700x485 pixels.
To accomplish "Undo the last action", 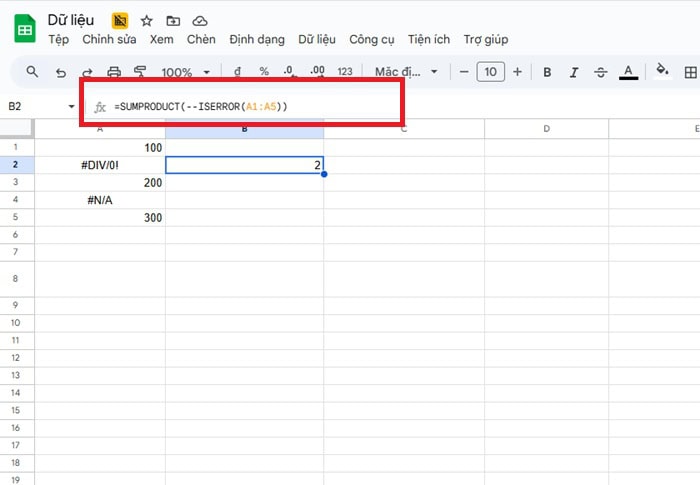I will 61,72.
